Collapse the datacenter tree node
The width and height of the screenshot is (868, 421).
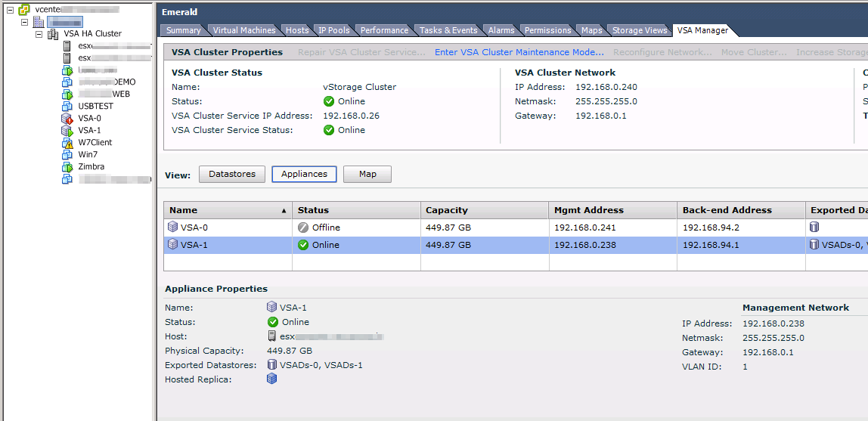tap(24, 22)
